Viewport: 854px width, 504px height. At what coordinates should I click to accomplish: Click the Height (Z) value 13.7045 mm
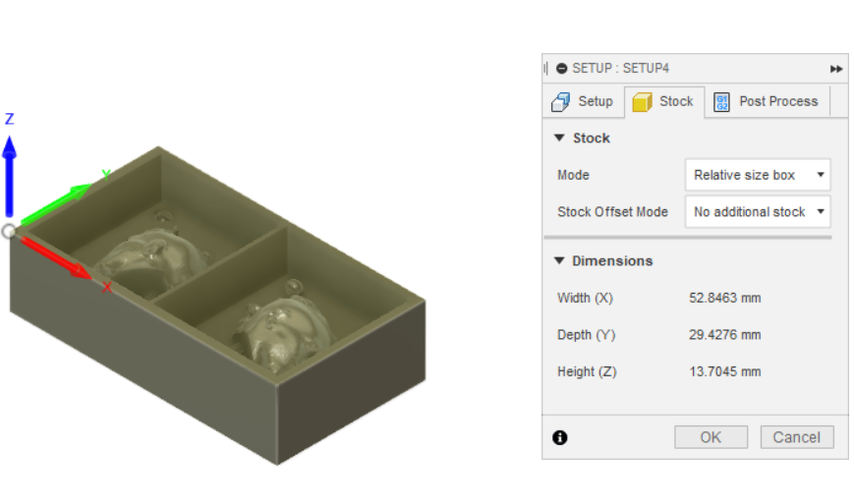click(725, 371)
